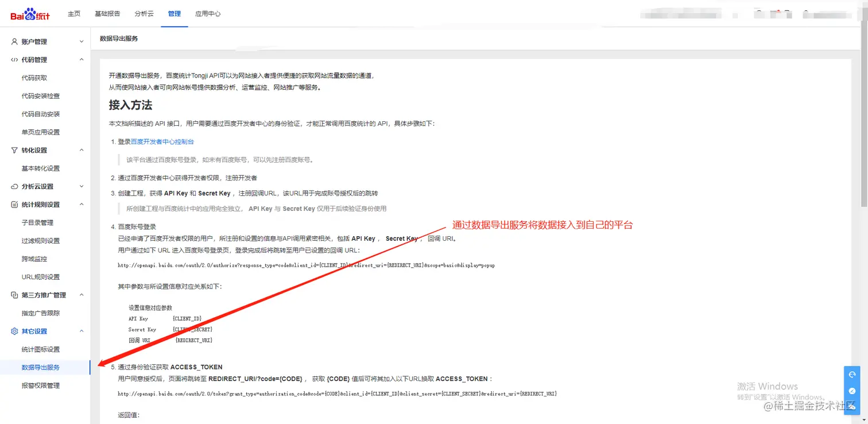Open 代码安装检查 in the sidebar
868x424 pixels.
click(41, 96)
